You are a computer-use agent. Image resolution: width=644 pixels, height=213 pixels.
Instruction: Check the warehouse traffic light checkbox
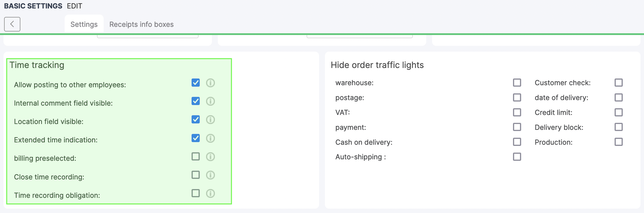(x=517, y=83)
